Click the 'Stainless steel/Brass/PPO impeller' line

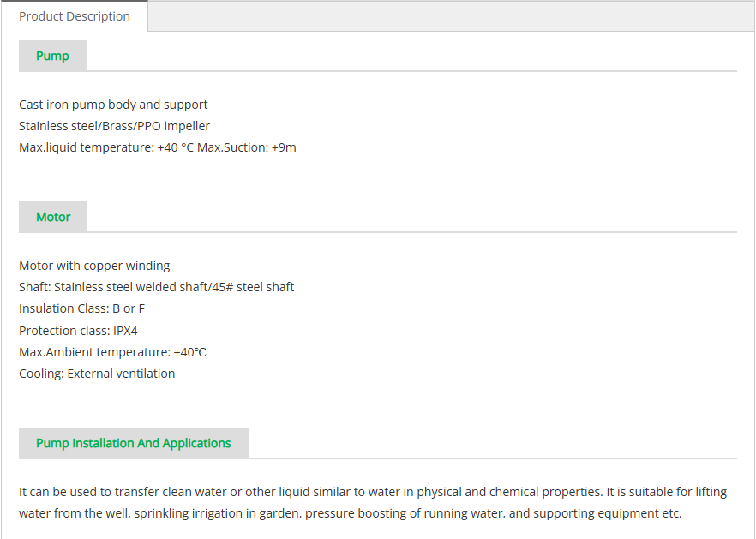point(114,126)
